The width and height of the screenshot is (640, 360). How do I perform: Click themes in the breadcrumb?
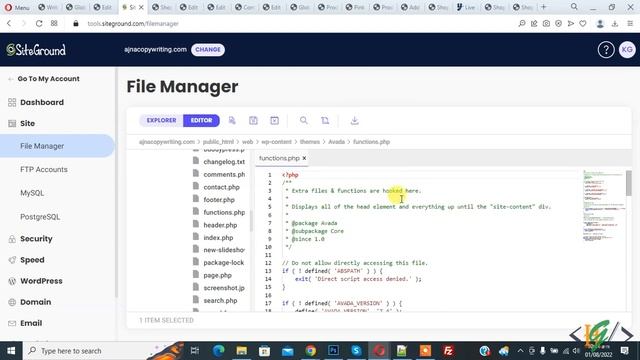coord(310,142)
